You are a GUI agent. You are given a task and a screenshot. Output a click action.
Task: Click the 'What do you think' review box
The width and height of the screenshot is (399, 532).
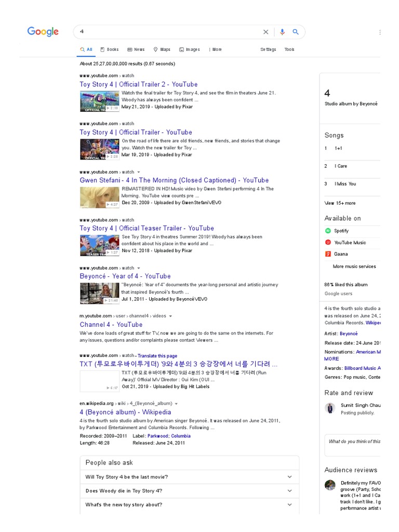point(353,445)
